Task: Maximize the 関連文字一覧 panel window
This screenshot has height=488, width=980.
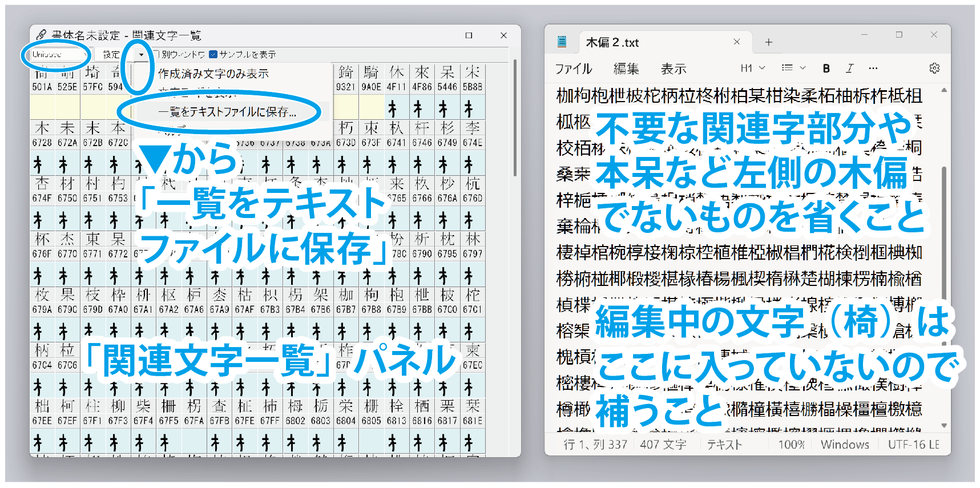Action: (469, 35)
